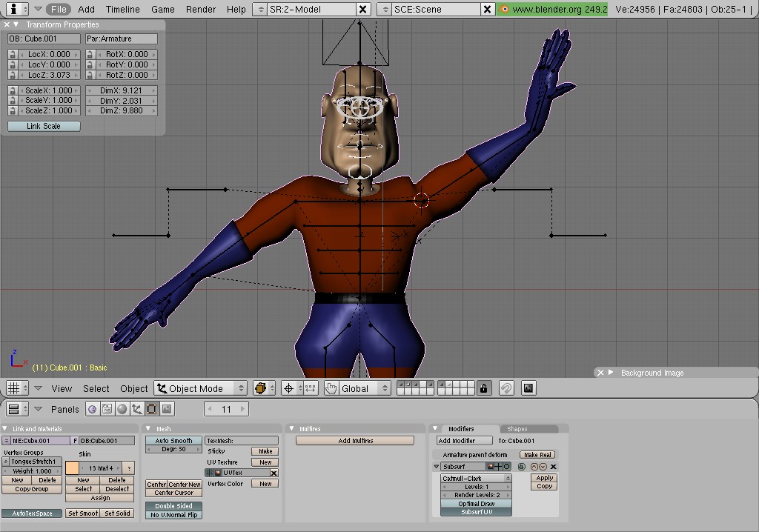Open the Catmull-Clark subdivision type dropdown
This screenshot has height=532, width=759.
(477, 478)
